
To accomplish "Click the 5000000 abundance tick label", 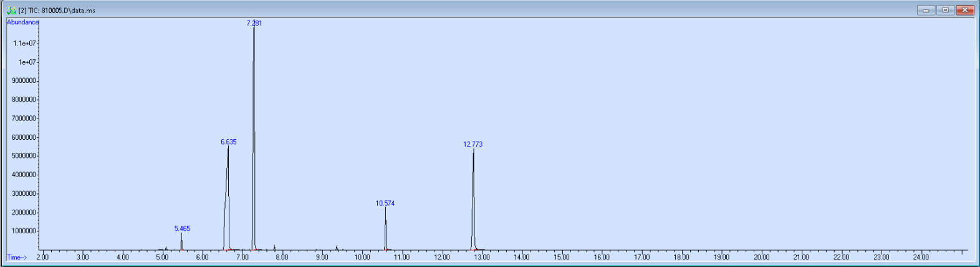I will (x=24, y=156).
